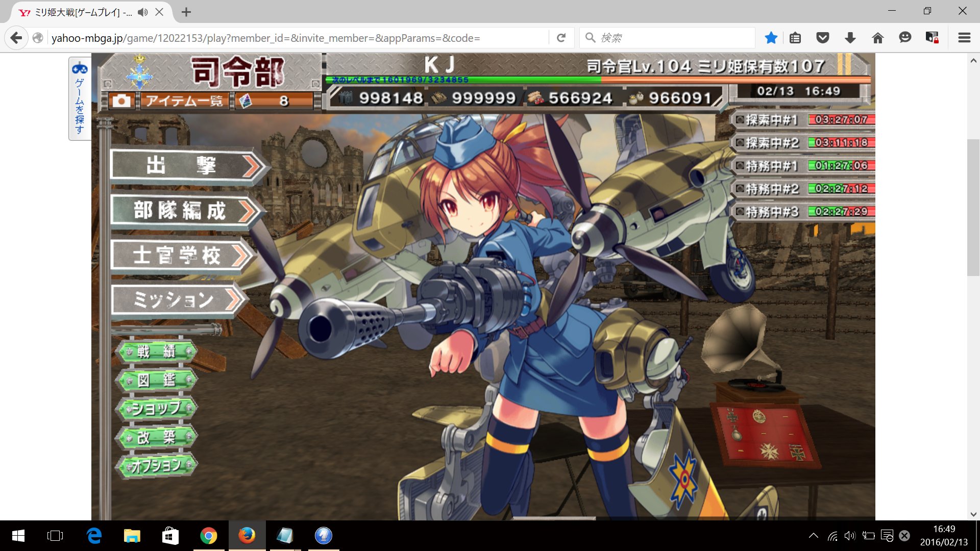Image resolution: width=980 pixels, height=551 pixels.
Task: Click the site identity globe icon
Action: coord(38,38)
